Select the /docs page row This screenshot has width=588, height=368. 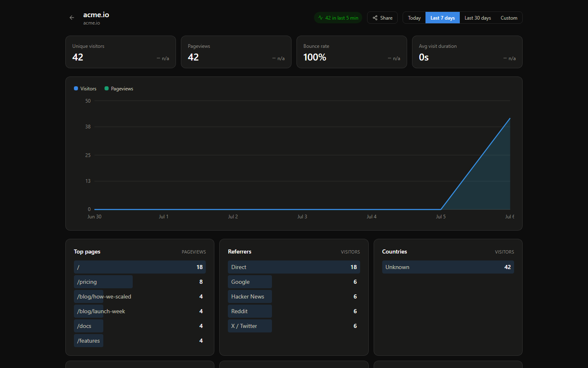[x=140, y=326]
